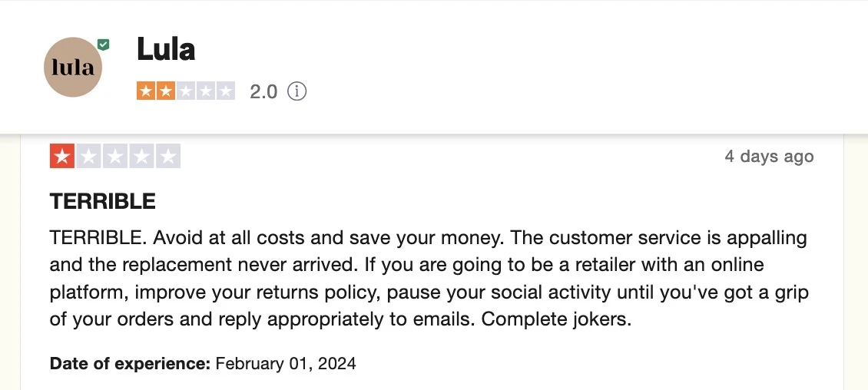The height and width of the screenshot is (390, 868).
Task: Click the green verified badge on Lula logo
Action: tap(103, 45)
